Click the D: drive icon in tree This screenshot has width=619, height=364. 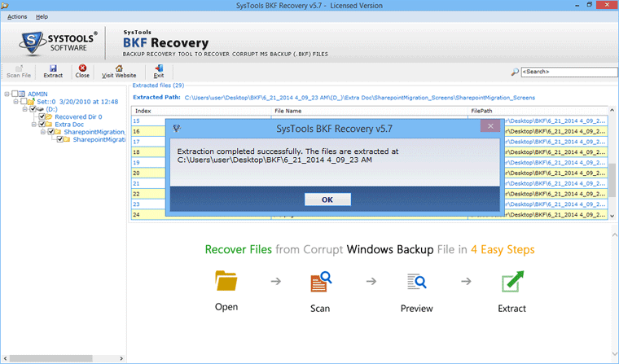40,109
